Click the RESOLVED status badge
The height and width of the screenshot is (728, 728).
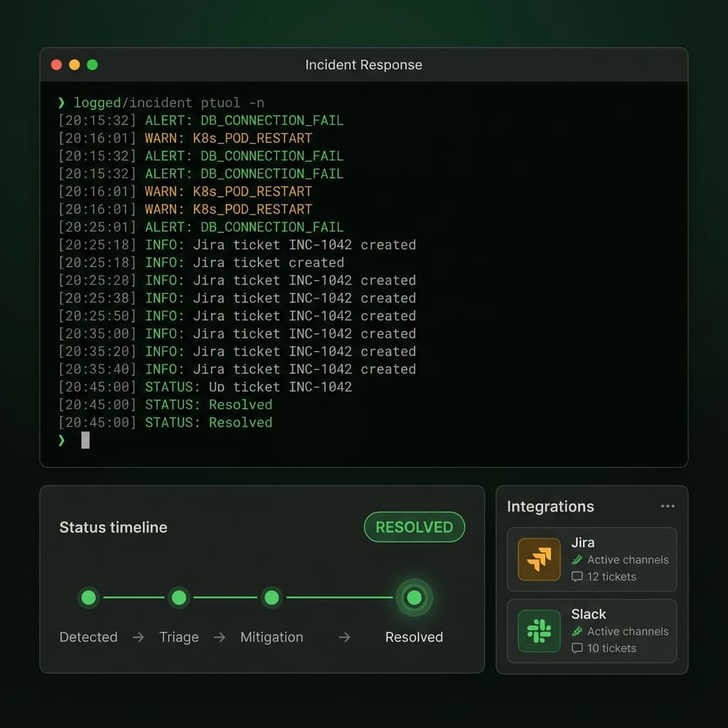(x=414, y=527)
